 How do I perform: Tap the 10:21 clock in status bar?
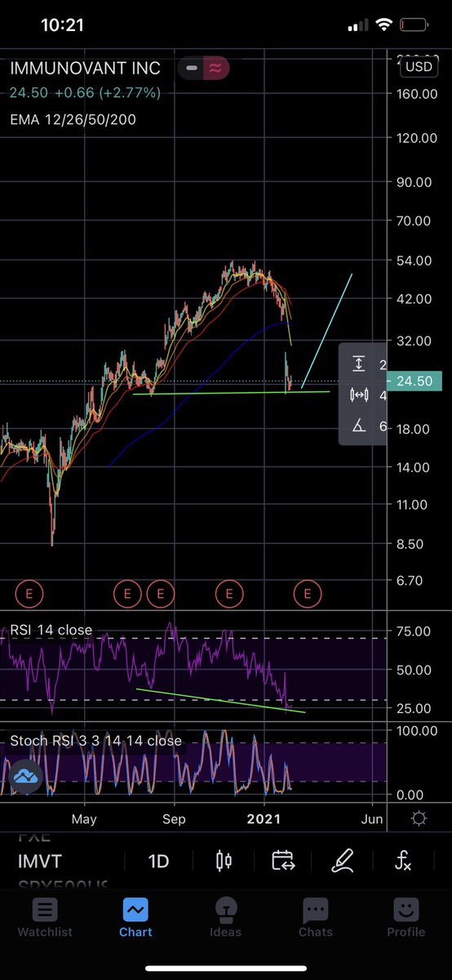point(64,25)
